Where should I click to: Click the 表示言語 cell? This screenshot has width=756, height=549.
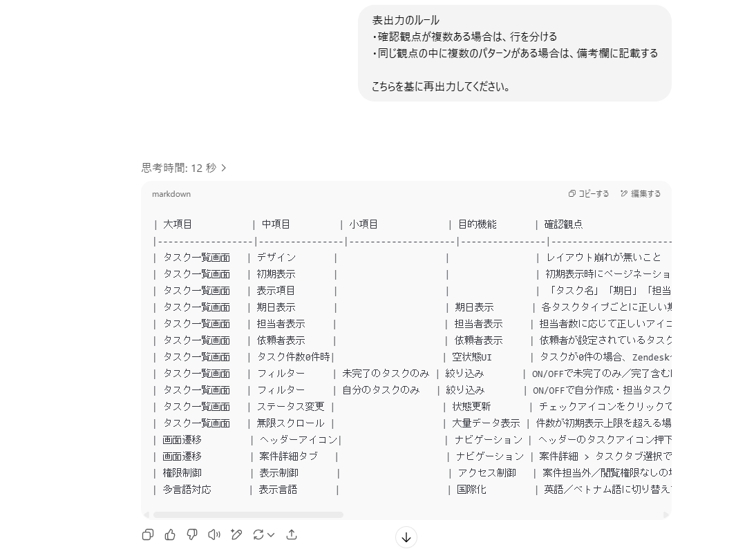(278, 490)
